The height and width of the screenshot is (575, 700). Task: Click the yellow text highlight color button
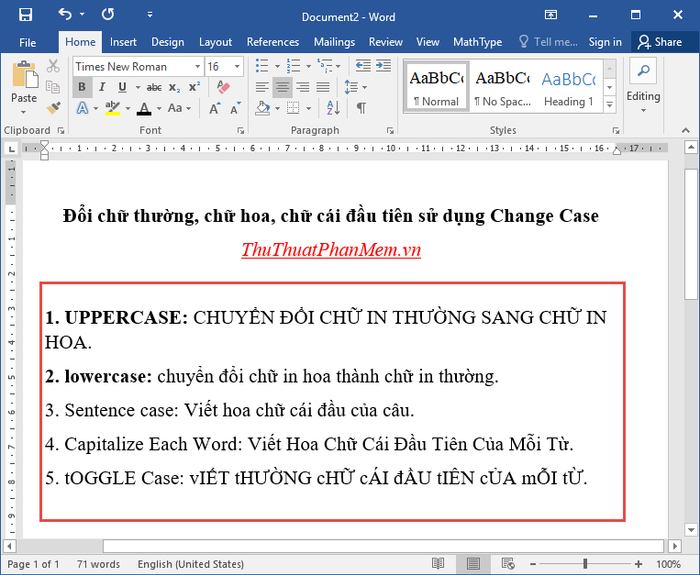[112, 108]
